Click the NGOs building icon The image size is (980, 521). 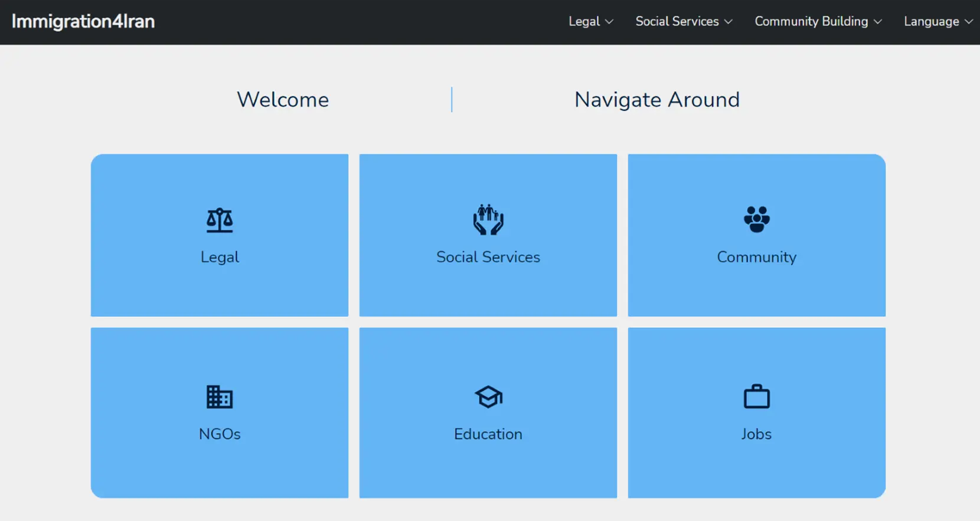(220, 397)
